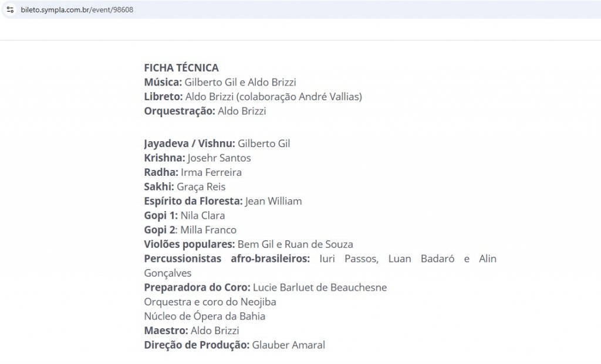Screen dimensions: 601x364
Task: Click the name Irma Ferreira
Action: pos(211,172)
